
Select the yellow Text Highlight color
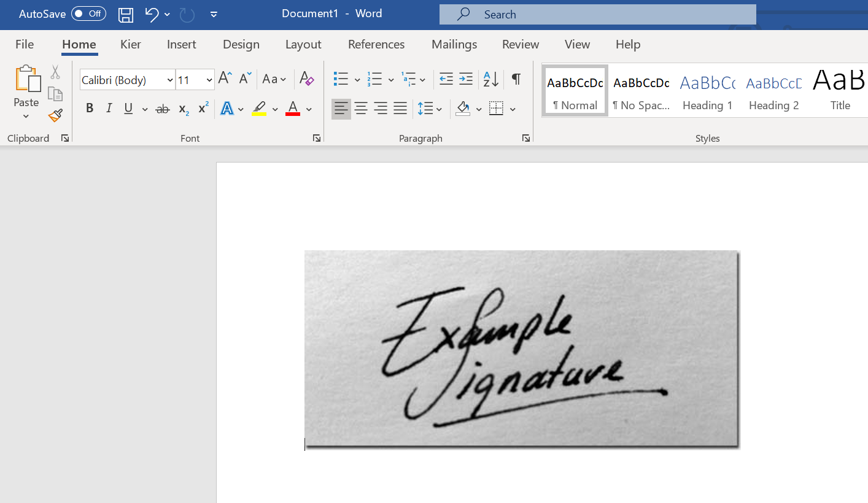[259, 109]
